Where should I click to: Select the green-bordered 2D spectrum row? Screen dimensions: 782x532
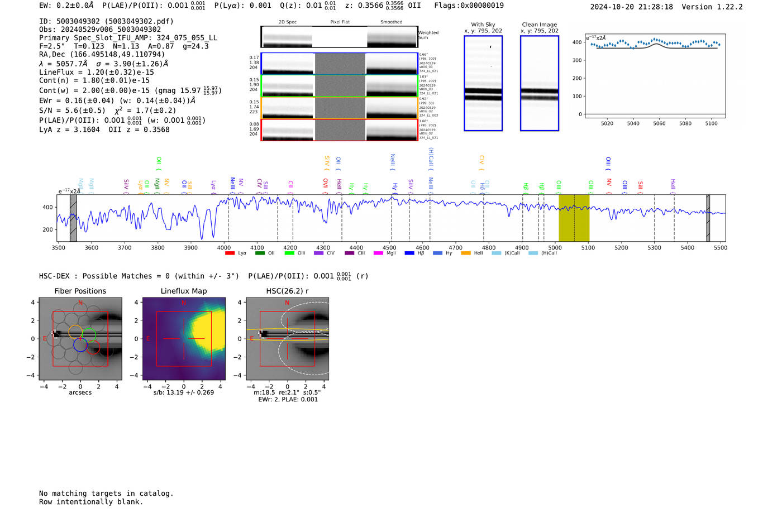[340, 86]
